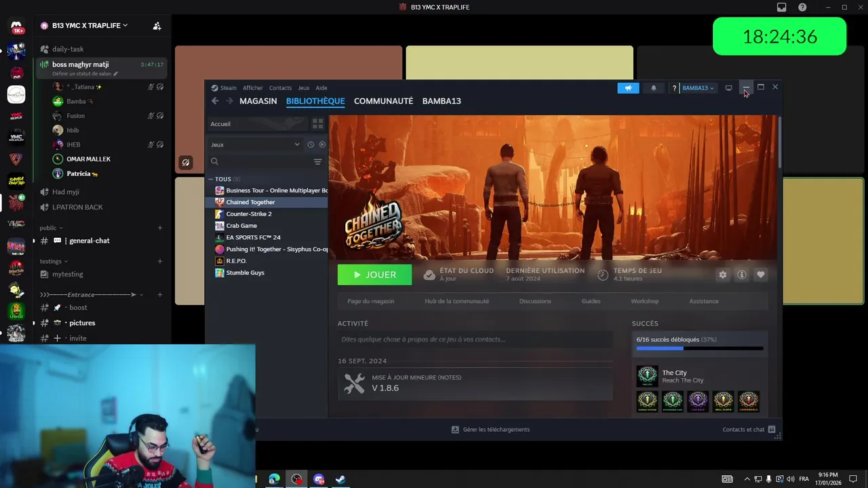Open Chained Together info icon
The image size is (868, 488).
coord(742,274)
